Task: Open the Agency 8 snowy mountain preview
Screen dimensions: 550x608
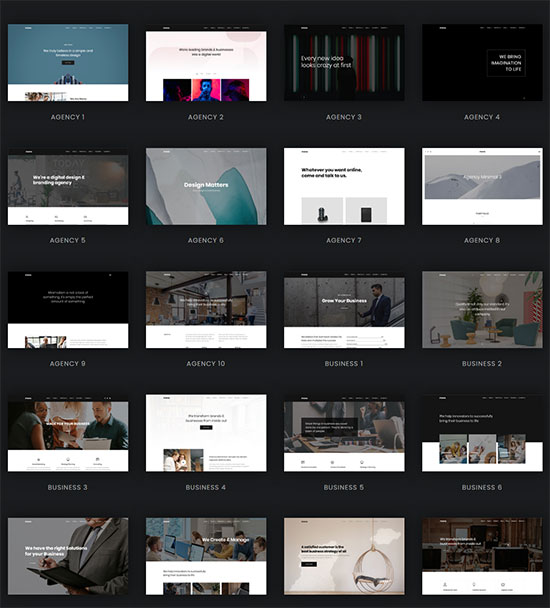Action: pos(482,186)
